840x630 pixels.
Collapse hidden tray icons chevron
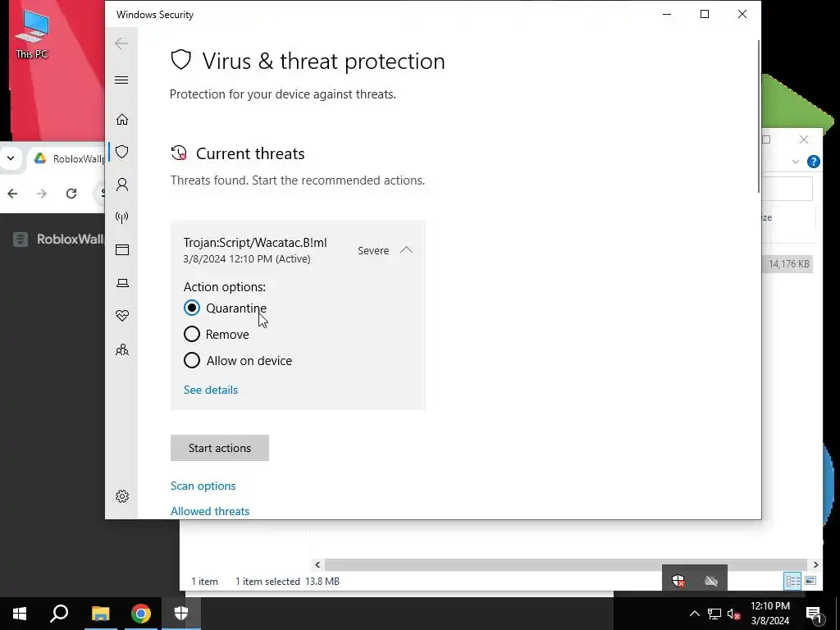[x=694, y=614]
